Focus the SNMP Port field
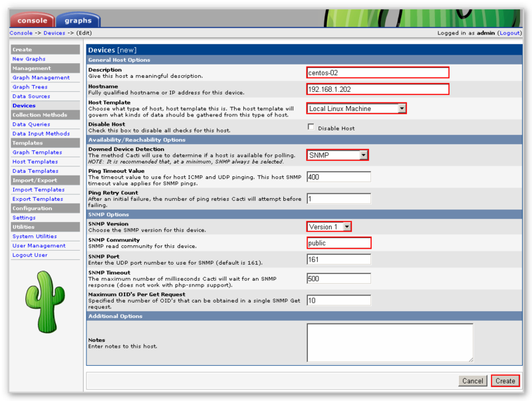The image size is (532, 401). 338,259
